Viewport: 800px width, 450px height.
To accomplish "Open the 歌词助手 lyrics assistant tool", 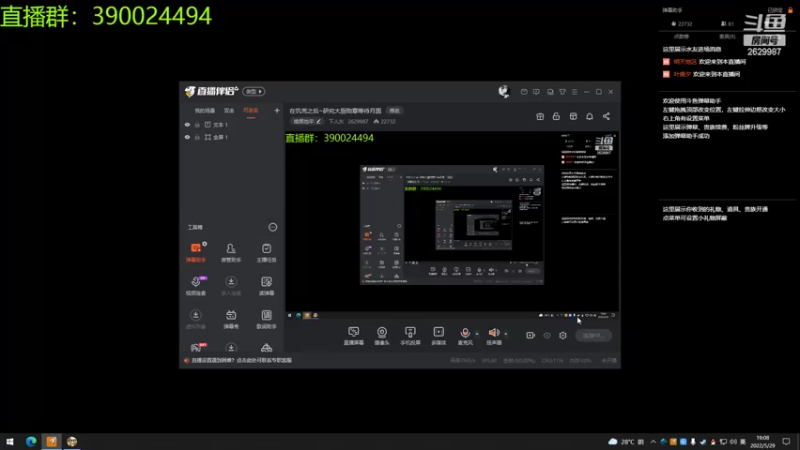I will [266, 319].
